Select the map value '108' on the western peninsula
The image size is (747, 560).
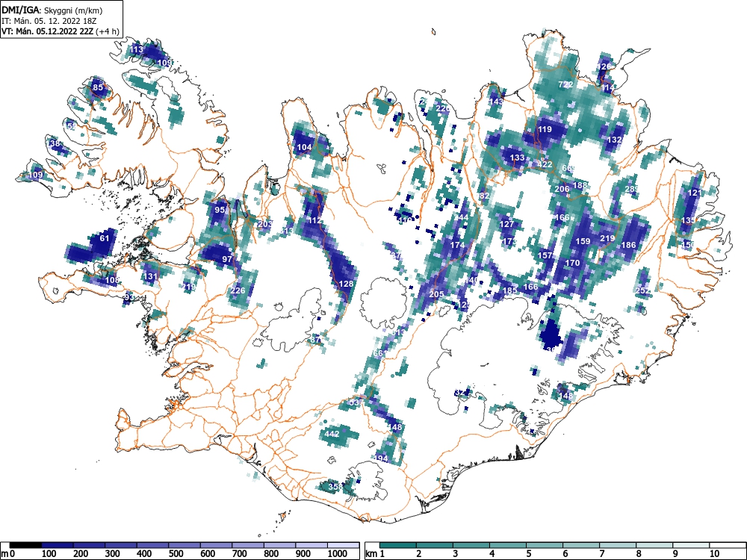[112, 279]
